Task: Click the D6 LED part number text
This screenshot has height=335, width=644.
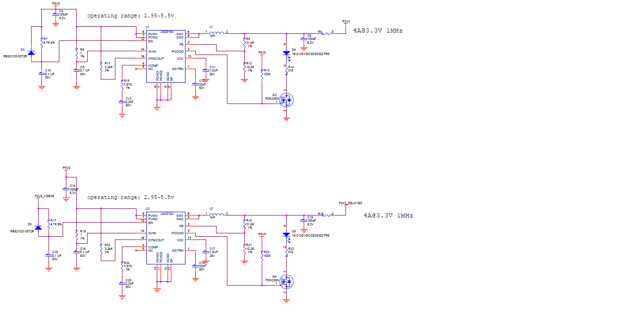Action: (x=311, y=236)
